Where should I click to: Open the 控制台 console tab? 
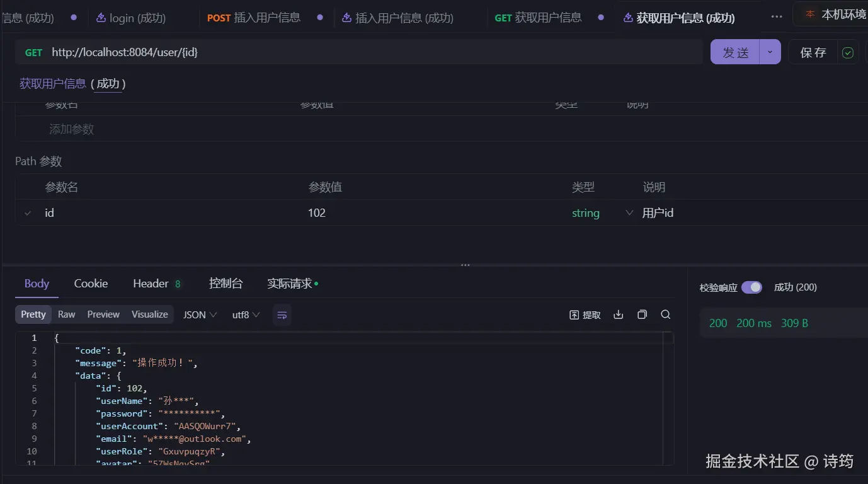tap(226, 284)
